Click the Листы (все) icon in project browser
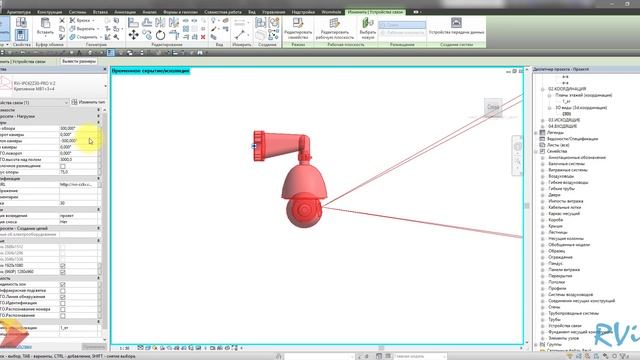640x360 pixels. coord(542,145)
